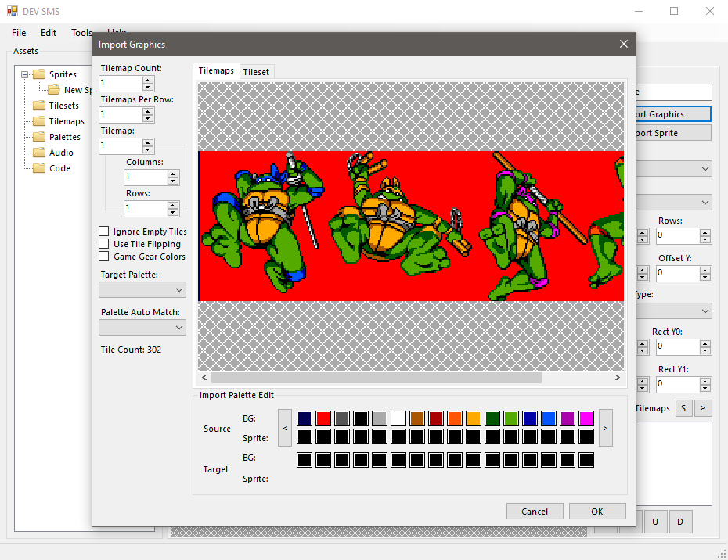This screenshot has width=728, height=560.
Task: Increase Tilemap Count with up arrow
Action: [148, 81]
